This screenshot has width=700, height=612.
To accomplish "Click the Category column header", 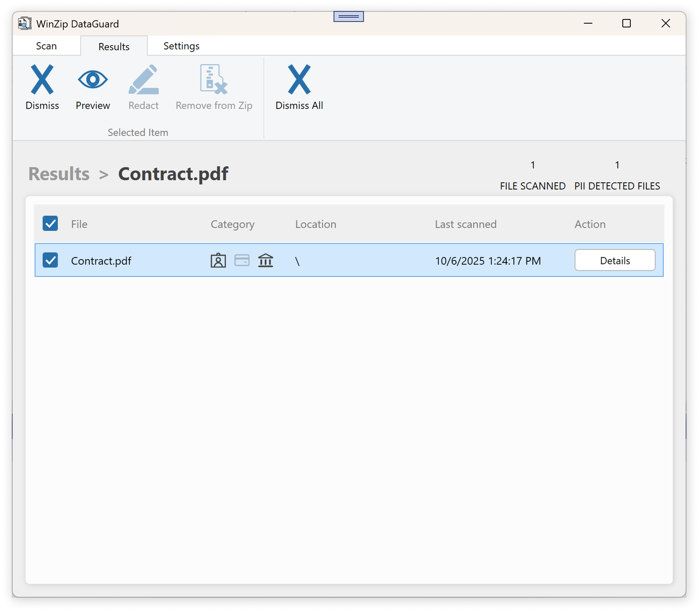I will pyautogui.click(x=232, y=224).
